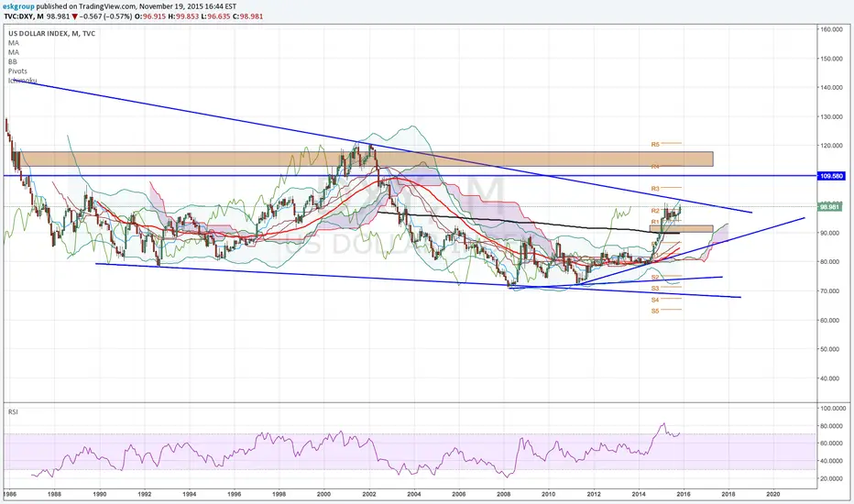Click the 140.000 price axis label

click(x=832, y=87)
